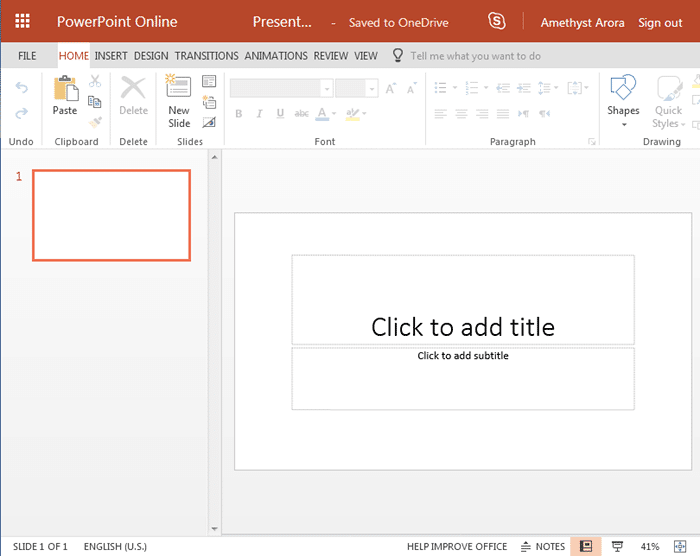The image size is (700, 556).
Task: Open the font size dropdown
Action: click(x=371, y=88)
